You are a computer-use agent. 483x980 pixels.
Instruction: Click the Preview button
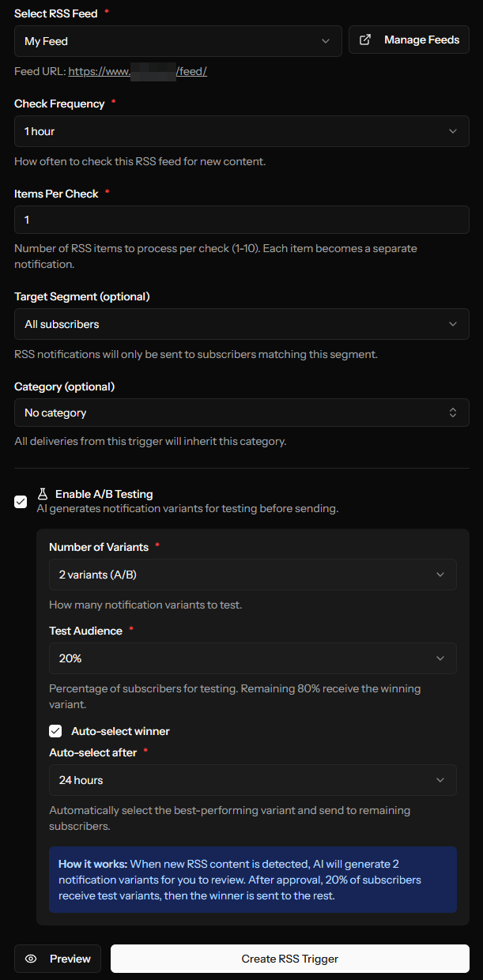tap(57, 958)
